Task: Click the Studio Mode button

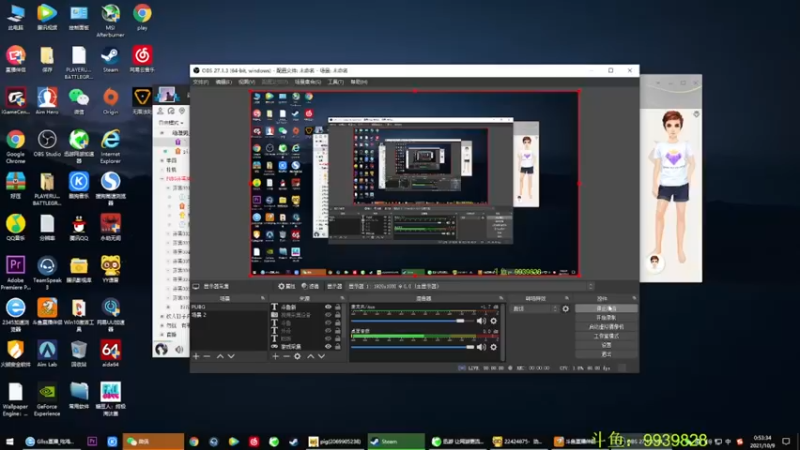Action: tap(606, 336)
